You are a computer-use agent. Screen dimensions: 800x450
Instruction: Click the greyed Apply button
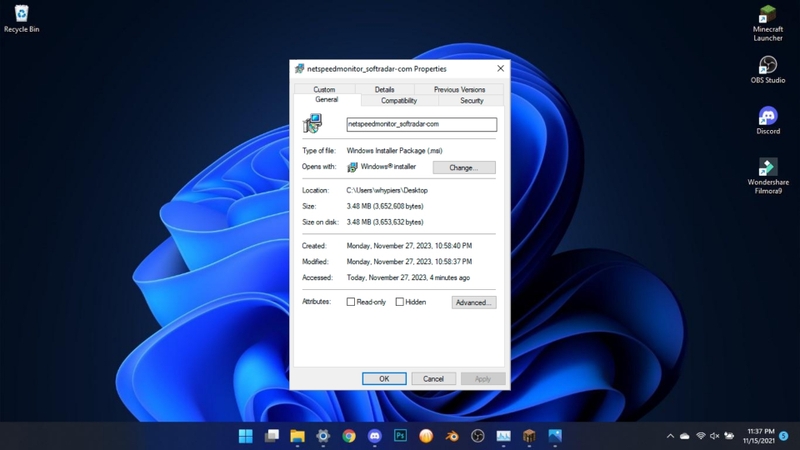[x=483, y=379]
